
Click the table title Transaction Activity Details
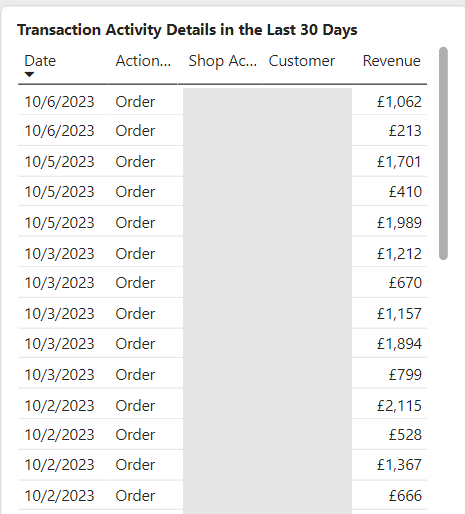click(187, 30)
